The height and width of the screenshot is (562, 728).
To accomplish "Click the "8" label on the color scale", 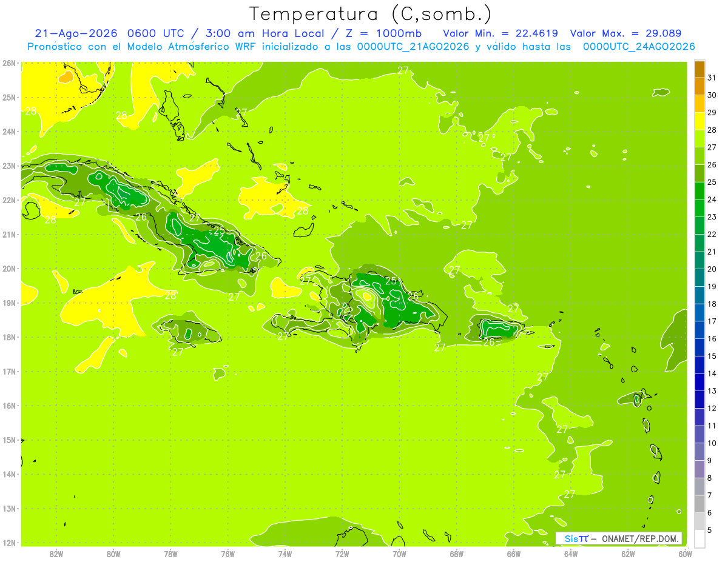I will tap(709, 478).
